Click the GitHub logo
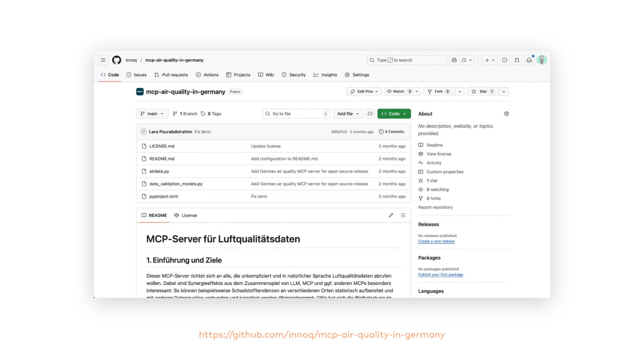This screenshot has height=362, width=644. coord(117,60)
